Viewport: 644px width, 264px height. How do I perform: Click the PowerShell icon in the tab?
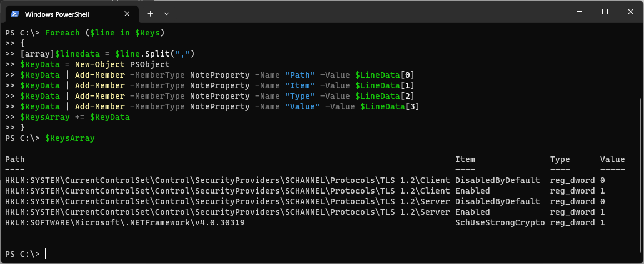(x=15, y=13)
